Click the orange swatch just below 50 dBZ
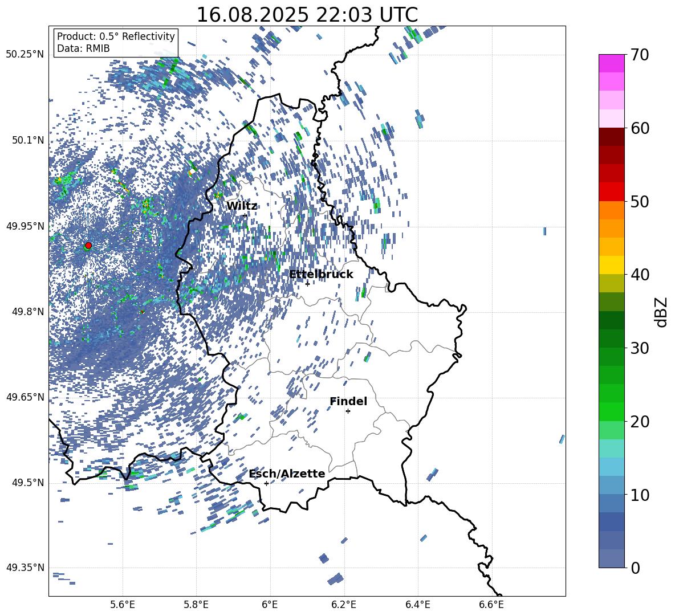675x616 pixels. (612, 210)
